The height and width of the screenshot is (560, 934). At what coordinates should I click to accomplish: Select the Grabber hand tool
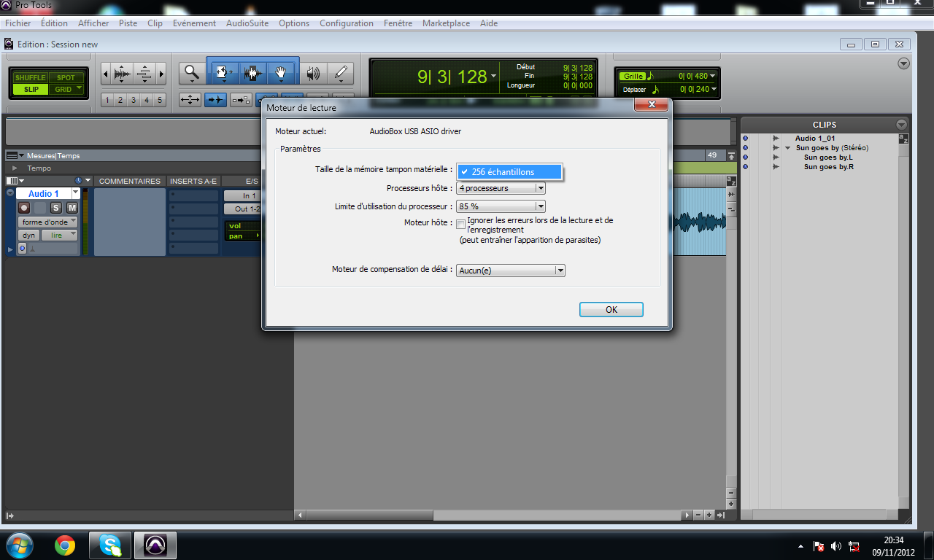(x=282, y=72)
